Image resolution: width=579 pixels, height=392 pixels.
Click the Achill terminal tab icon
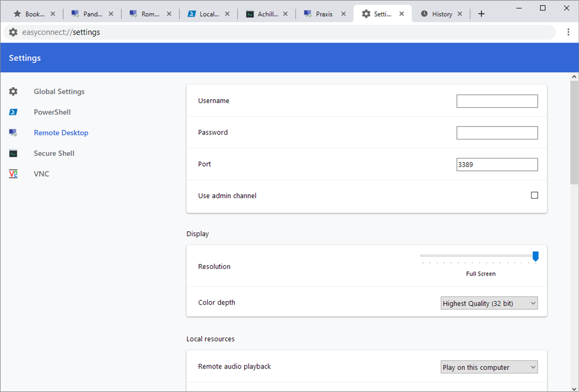pyautogui.click(x=250, y=14)
